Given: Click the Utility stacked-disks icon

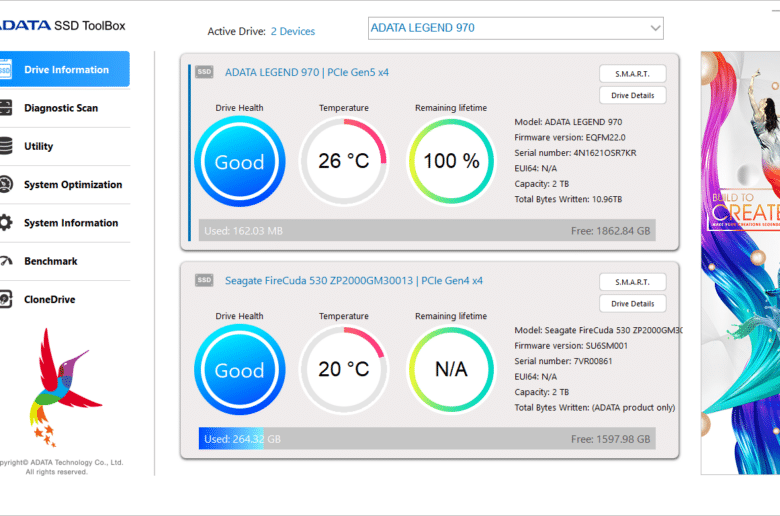Looking at the screenshot, I should 5,146.
